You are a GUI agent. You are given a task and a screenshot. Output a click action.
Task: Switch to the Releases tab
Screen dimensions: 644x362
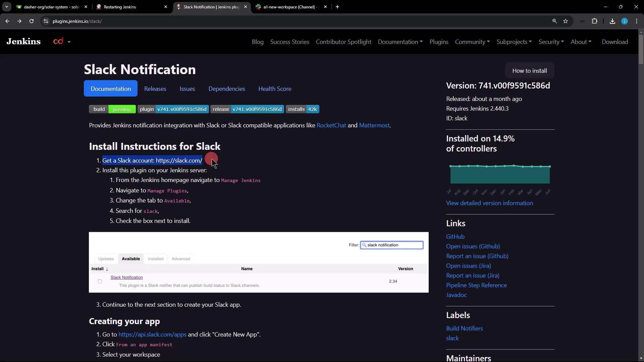pos(155,89)
